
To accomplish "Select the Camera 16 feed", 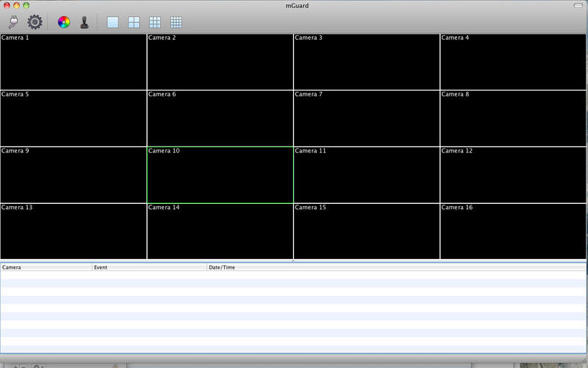I will pos(513,232).
